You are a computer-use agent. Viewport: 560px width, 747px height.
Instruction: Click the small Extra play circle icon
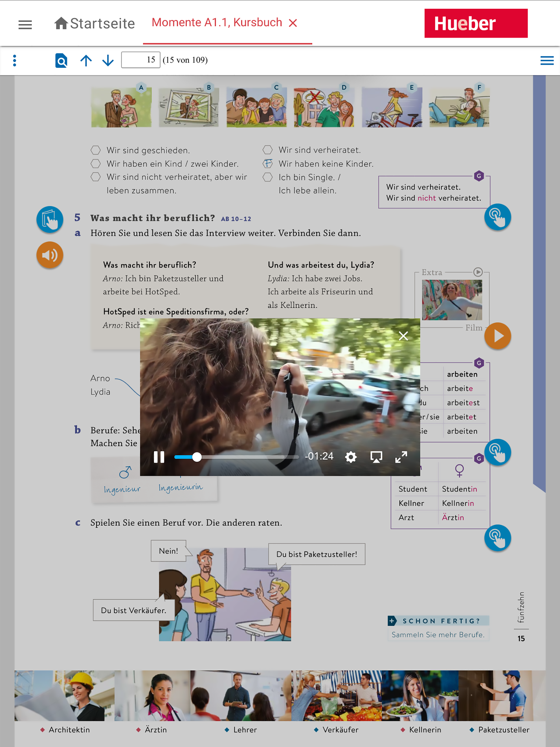tap(478, 272)
